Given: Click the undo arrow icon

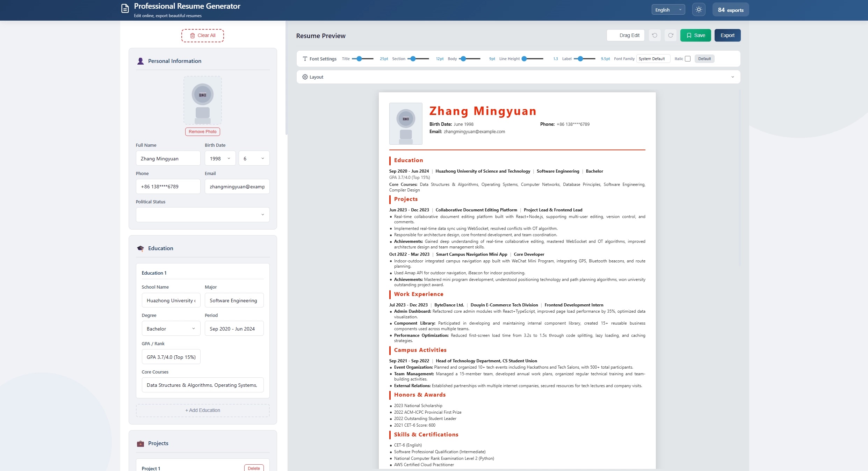Looking at the screenshot, I should (654, 35).
